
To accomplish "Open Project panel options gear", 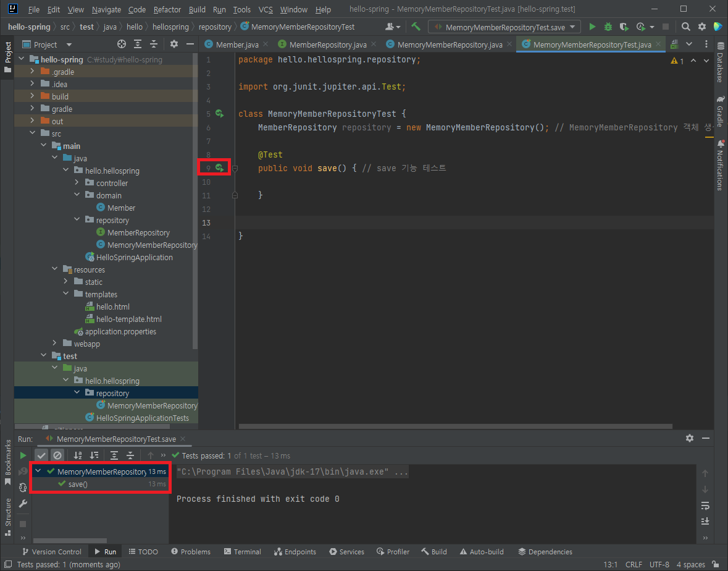I will pyautogui.click(x=174, y=44).
